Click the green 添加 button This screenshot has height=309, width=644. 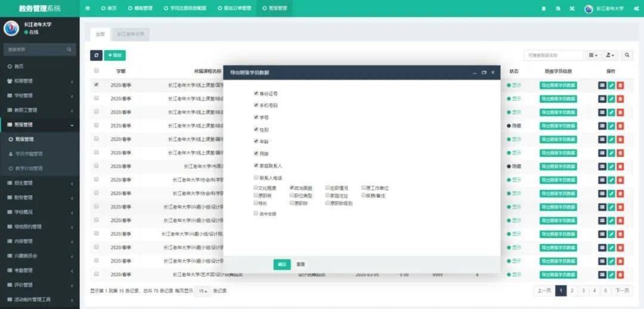(115, 55)
